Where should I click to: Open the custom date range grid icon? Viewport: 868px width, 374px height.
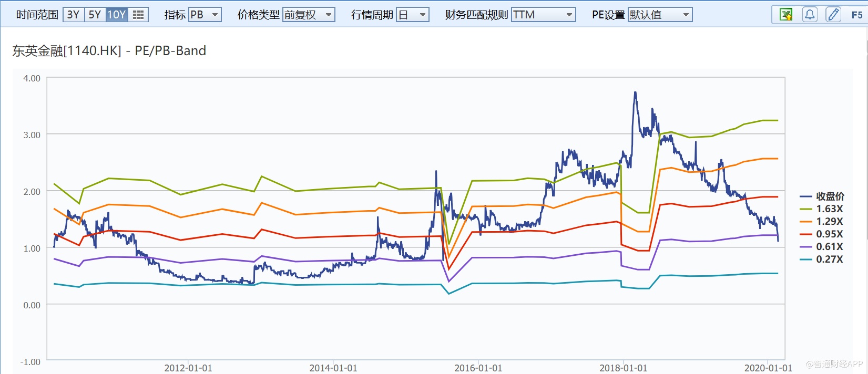(138, 15)
